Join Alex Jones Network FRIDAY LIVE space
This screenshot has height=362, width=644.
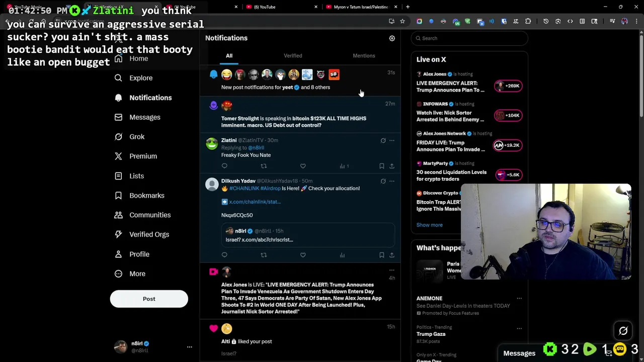coord(469,142)
